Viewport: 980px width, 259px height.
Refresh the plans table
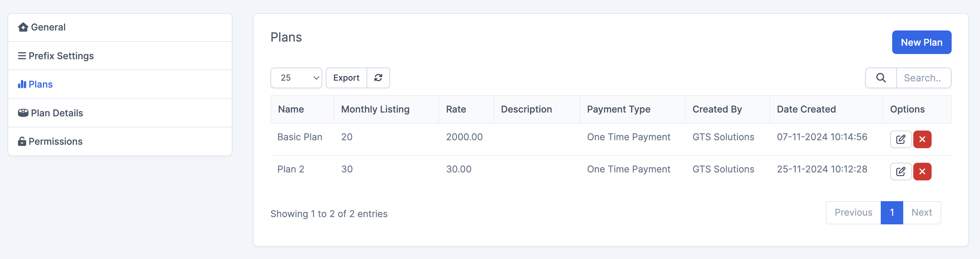(378, 78)
